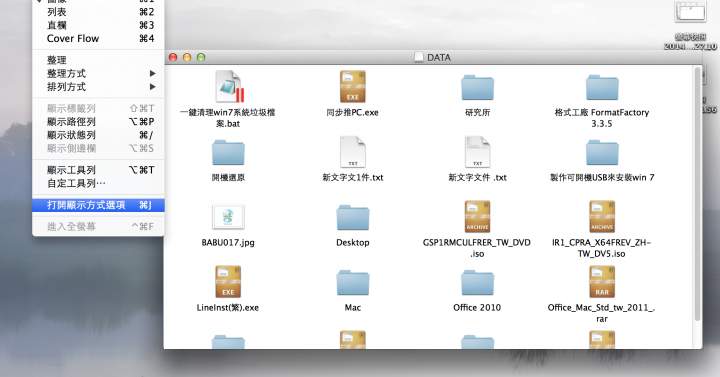
Task: Open the Office 2010 folder icon
Action: click(478, 283)
